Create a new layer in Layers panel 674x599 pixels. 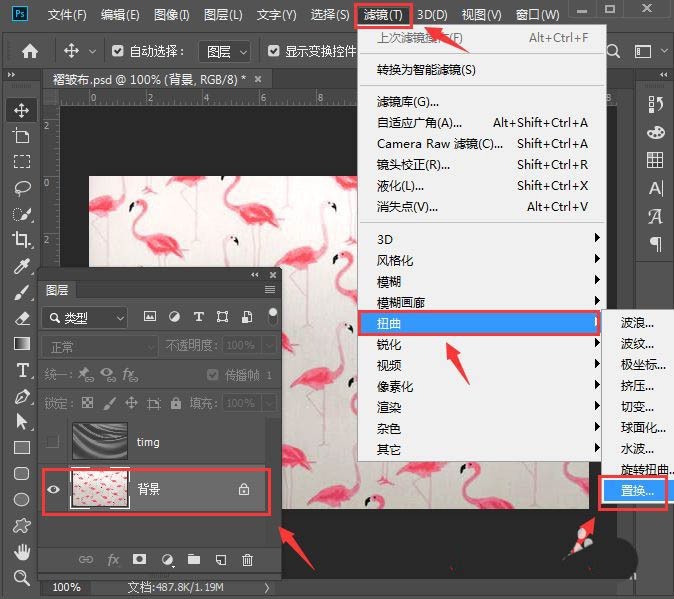click(221, 559)
